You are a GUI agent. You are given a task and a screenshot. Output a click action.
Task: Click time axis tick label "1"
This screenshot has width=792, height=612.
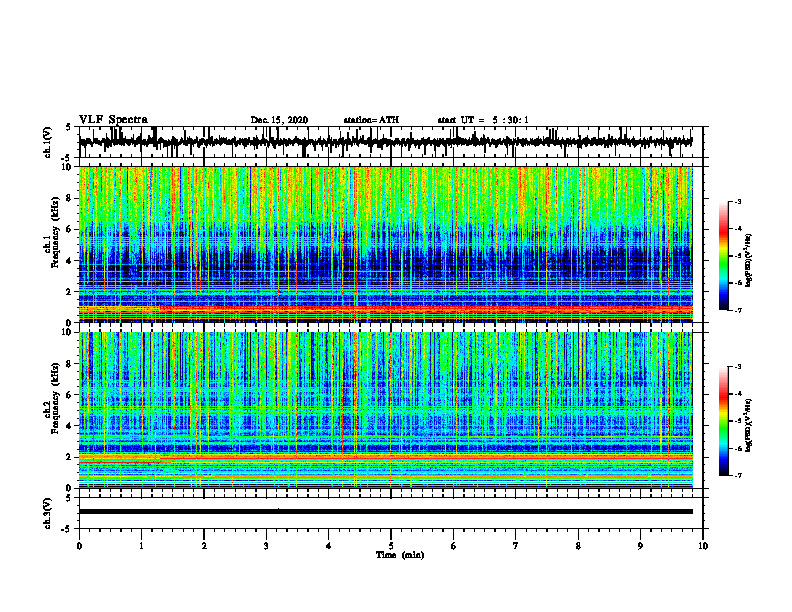pyautogui.click(x=141, y=546)
